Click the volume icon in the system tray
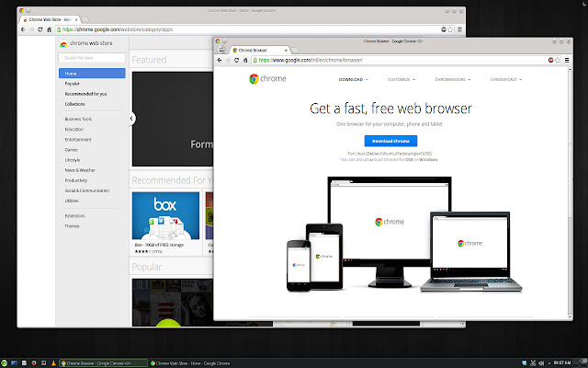 541,363
